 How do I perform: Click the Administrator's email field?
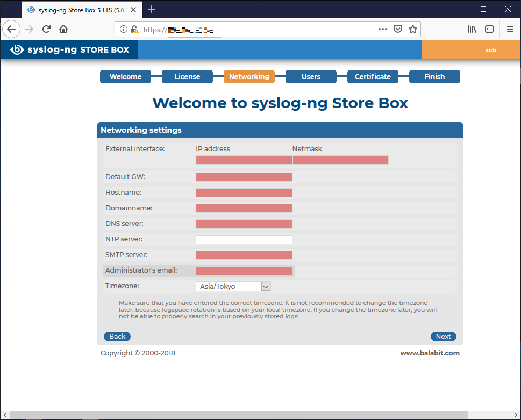pos(244,271)
